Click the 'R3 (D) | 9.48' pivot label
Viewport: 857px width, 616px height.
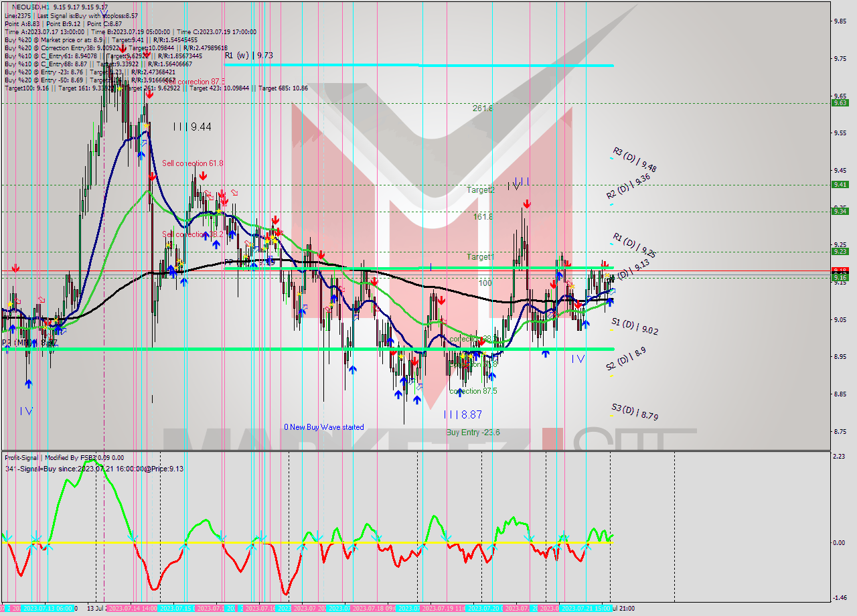[635, 160]
